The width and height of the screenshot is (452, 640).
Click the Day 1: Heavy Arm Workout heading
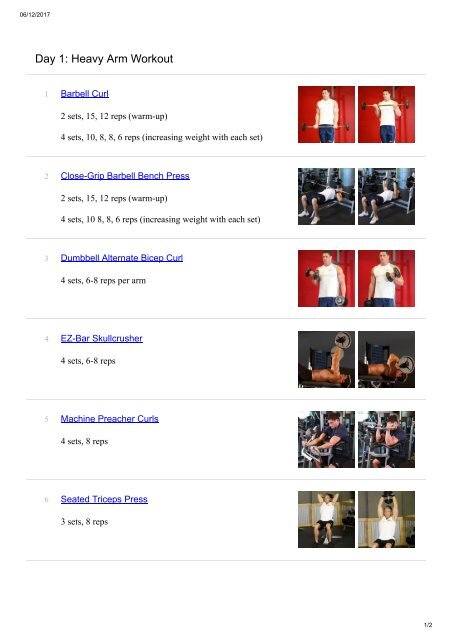[x=104, y=59]
